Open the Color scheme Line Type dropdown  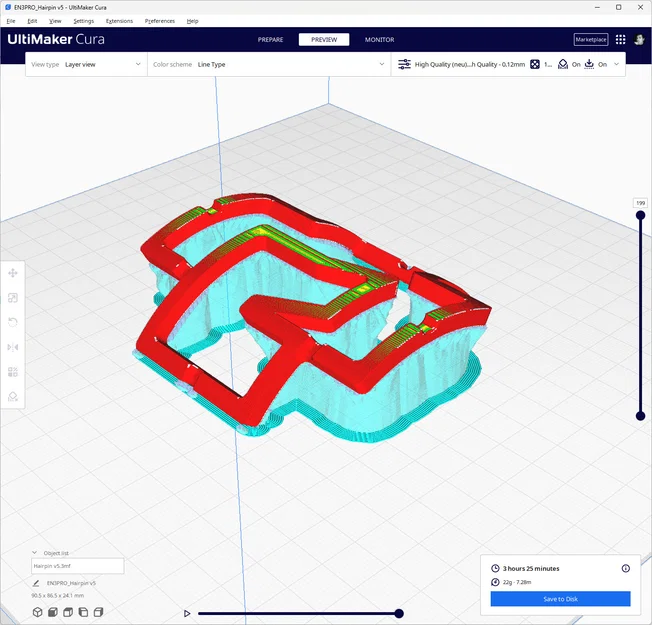click(x=269, y=64)
